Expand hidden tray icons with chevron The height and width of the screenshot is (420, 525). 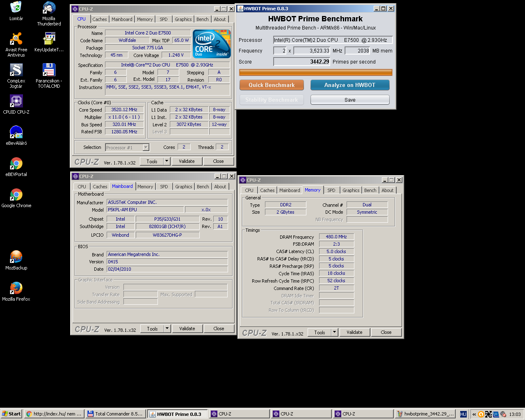pos(474,414)
